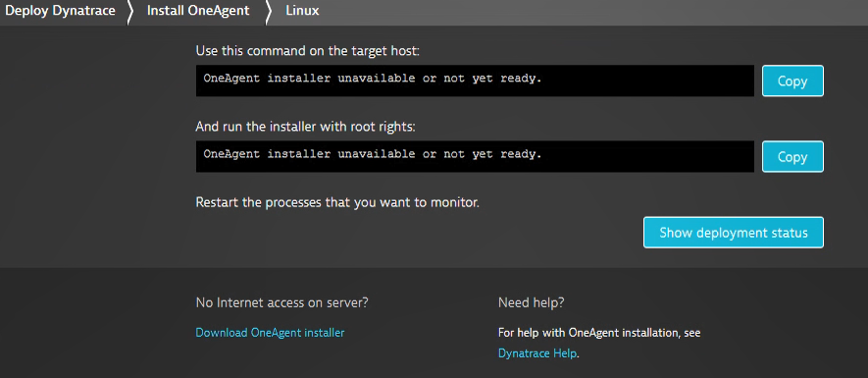The height and width of the screenshot is (378, 868).
Task: Go to Install OneAgent breadcrumb
Action: [197, 11]
